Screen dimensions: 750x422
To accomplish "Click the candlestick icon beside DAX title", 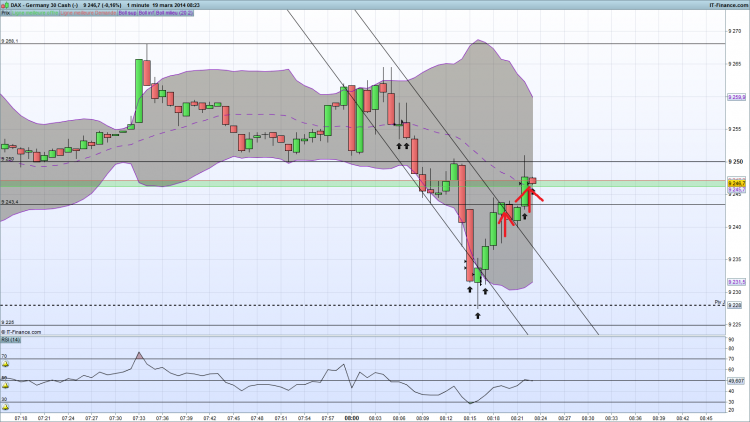I will [5, 5].
